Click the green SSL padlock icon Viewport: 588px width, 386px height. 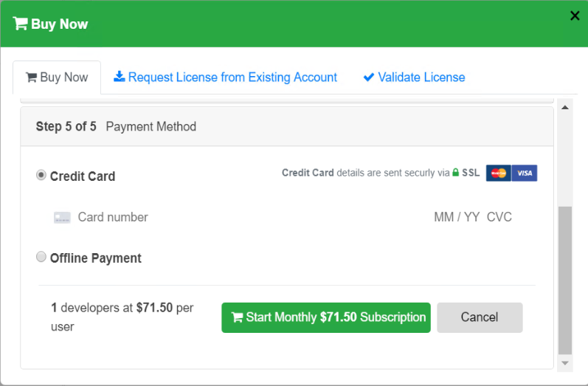tap(456, 173)
